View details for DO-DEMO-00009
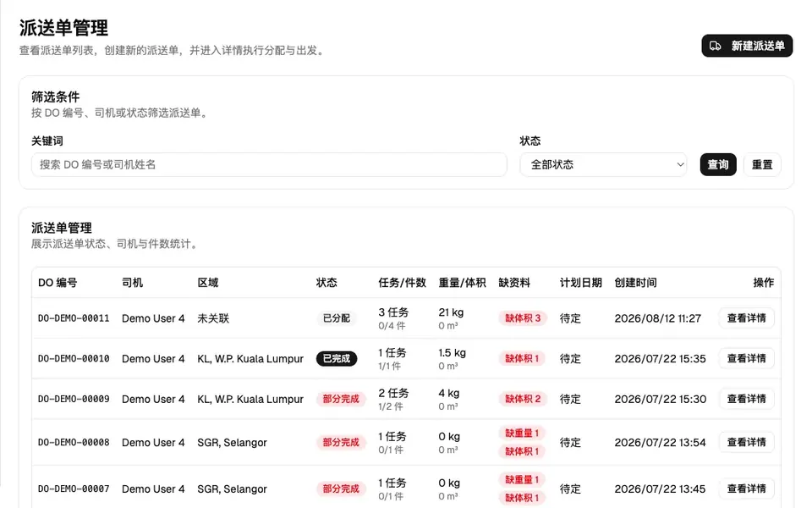The image size is (812, 508). tap(746, 399)
